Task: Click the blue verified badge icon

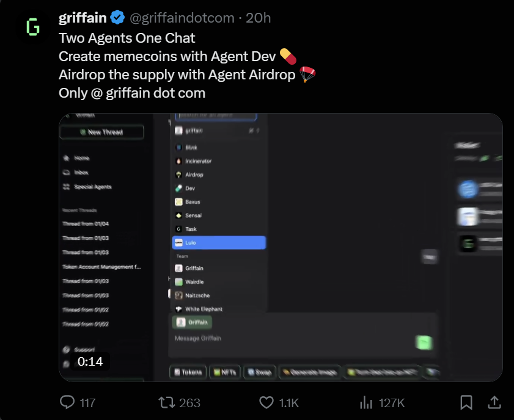Action: coord(118,18)
